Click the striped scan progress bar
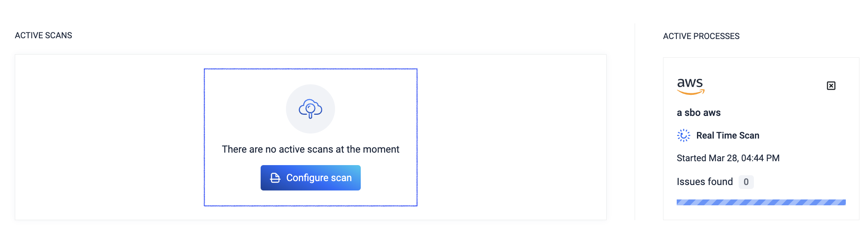This screenshot has height=242, width=868. click(761, 202)
